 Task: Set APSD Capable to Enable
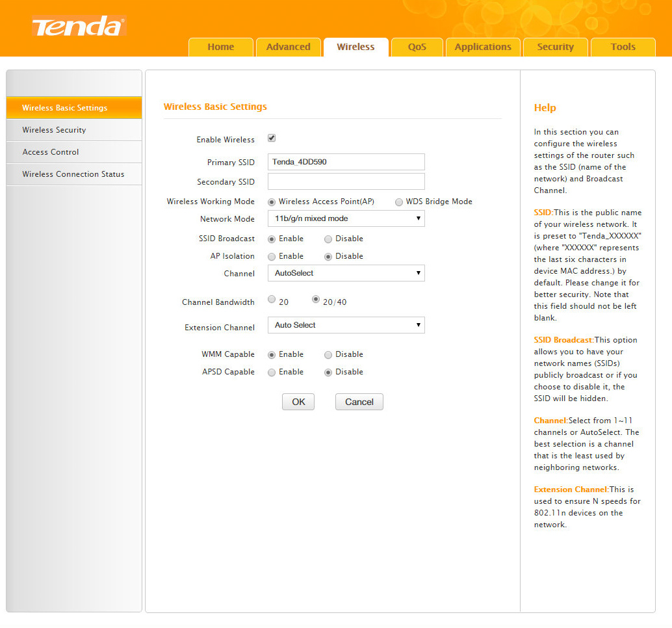tap(271, 373)
